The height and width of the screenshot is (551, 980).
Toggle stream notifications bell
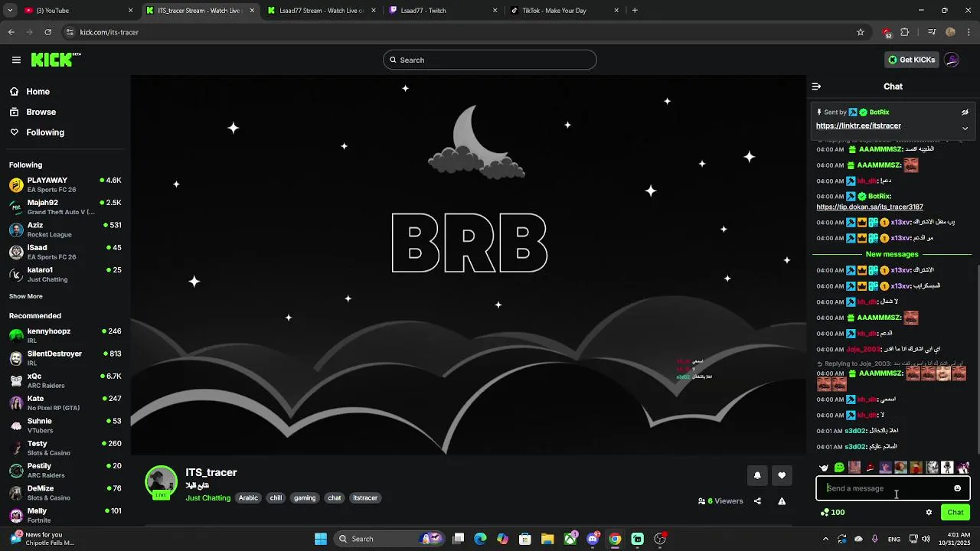[757, 475]
